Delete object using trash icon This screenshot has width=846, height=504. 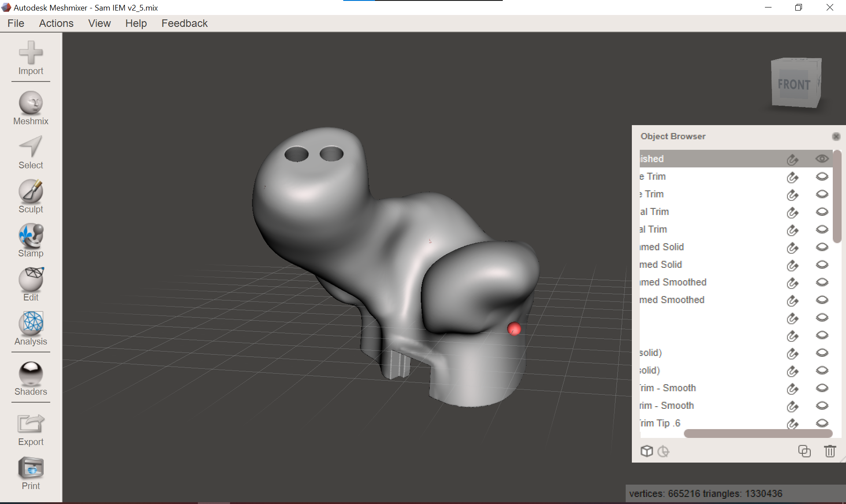click(830, 451)
